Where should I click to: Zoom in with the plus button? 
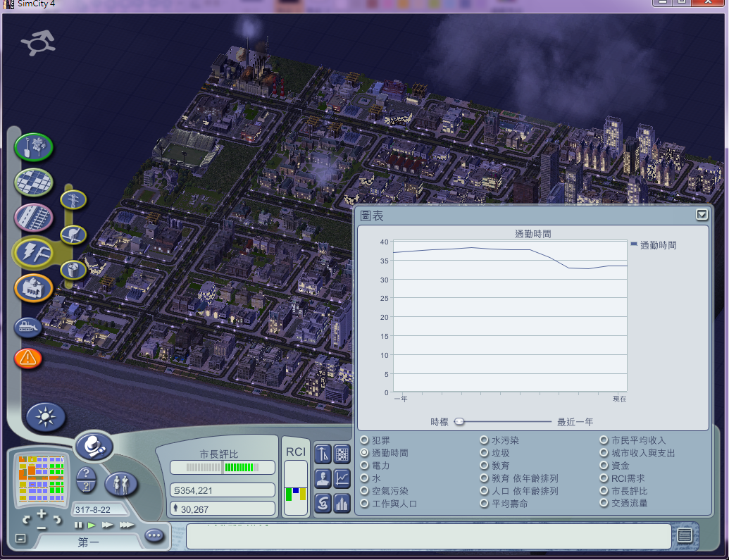(42, 514)
